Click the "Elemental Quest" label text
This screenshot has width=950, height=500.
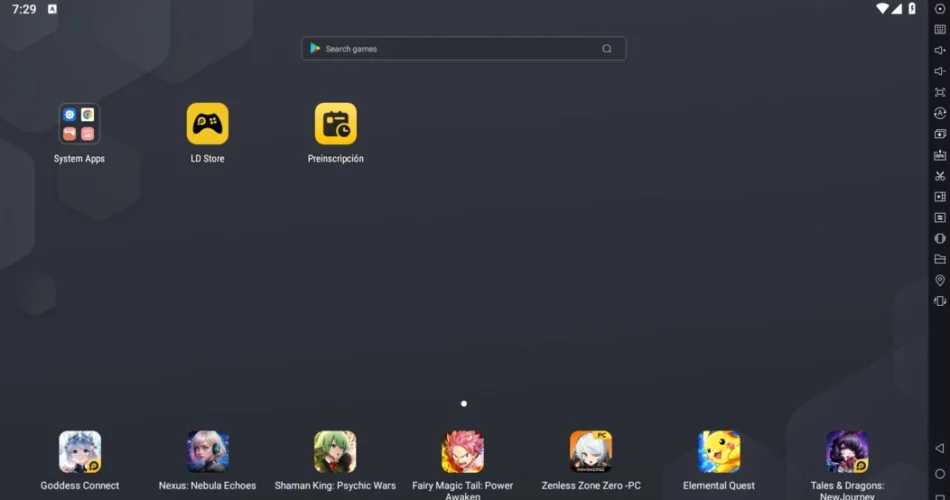719,485
